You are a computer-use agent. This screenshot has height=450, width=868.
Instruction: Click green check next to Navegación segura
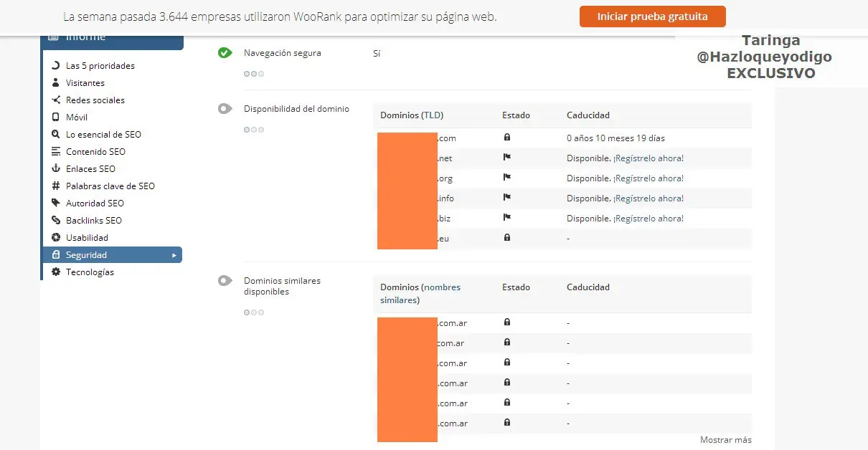click(225, 53)
